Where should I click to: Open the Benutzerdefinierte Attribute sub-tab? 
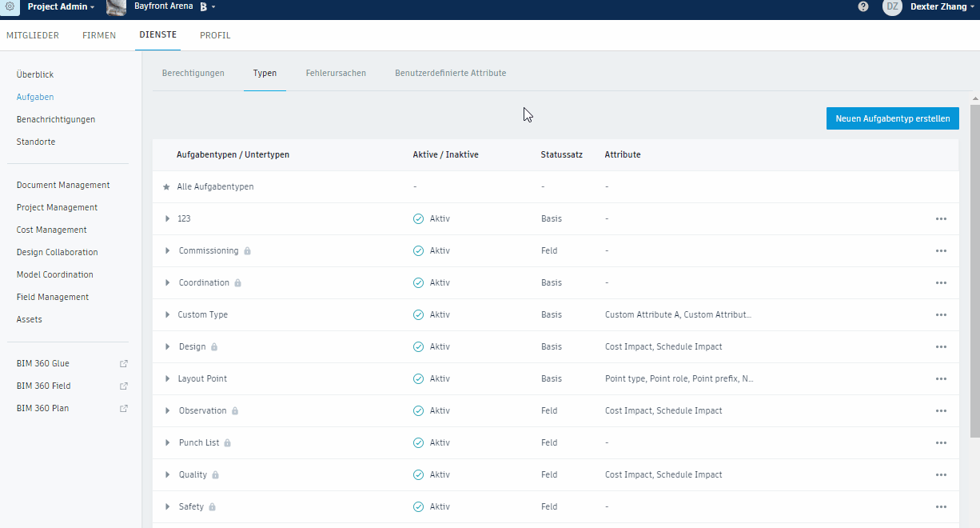point(450,73)
